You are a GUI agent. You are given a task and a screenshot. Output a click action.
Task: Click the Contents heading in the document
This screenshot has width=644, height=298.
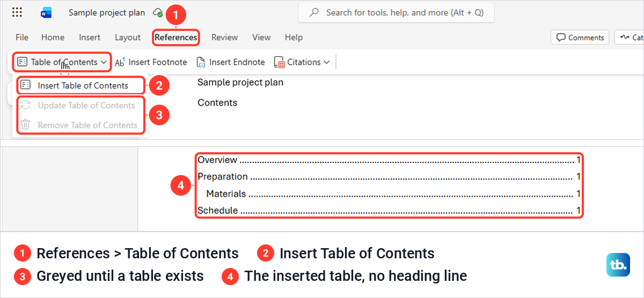(x=217, y=102)
